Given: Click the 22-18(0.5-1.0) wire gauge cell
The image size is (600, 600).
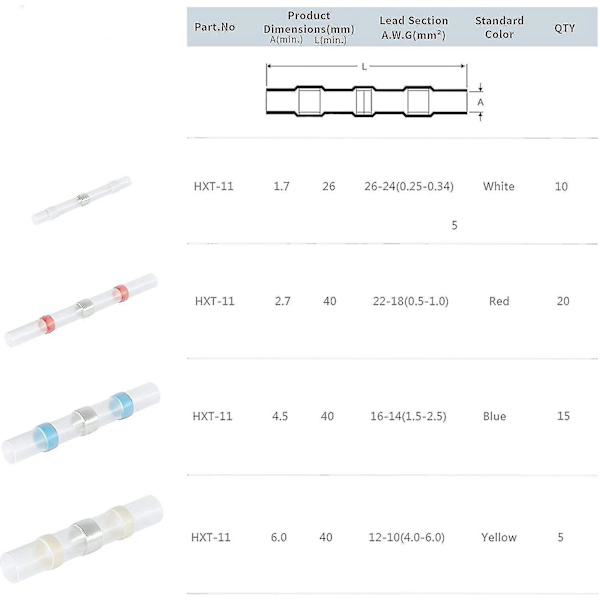Looking at the screenshot, I should (411, 301).
